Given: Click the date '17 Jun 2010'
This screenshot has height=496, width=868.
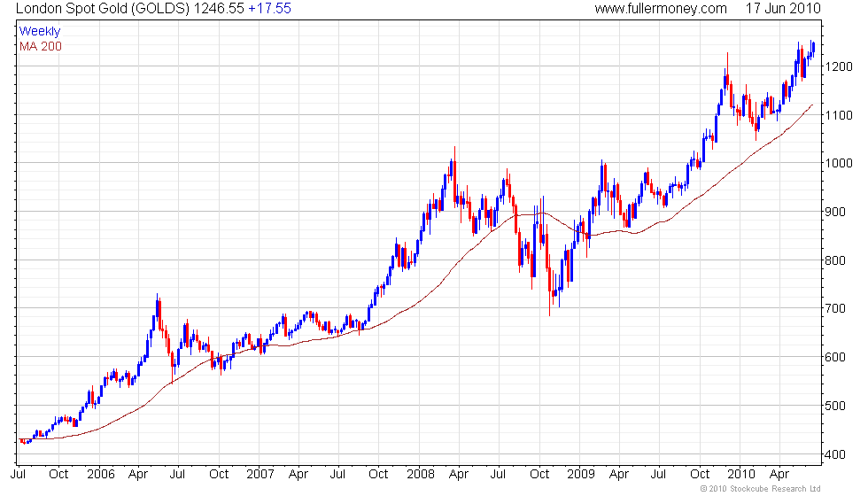Looking at the screenshot, I should point(783,8).
